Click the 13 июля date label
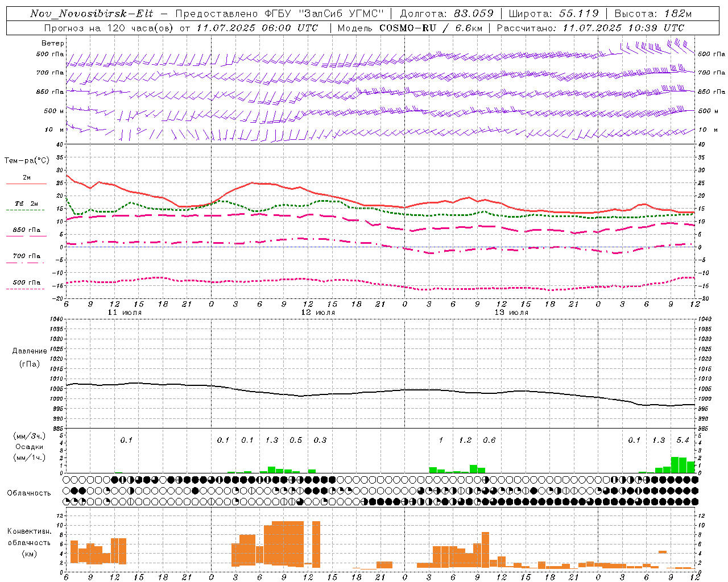Viewport: 728px width, 582px height. pyautogui.click(x=511, y=313)
